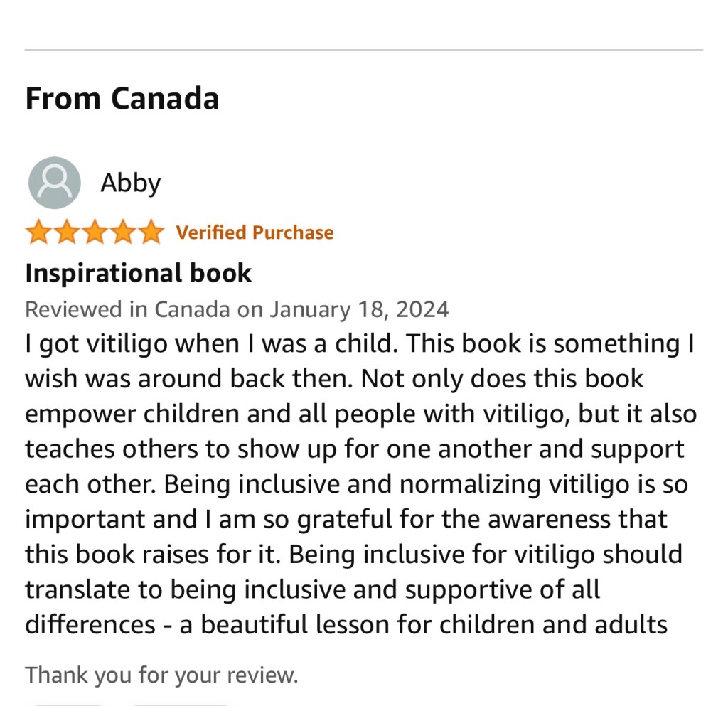Click the "From Canada" section heading
Viewport: 728px width, 706px height.
pos(122,98)
